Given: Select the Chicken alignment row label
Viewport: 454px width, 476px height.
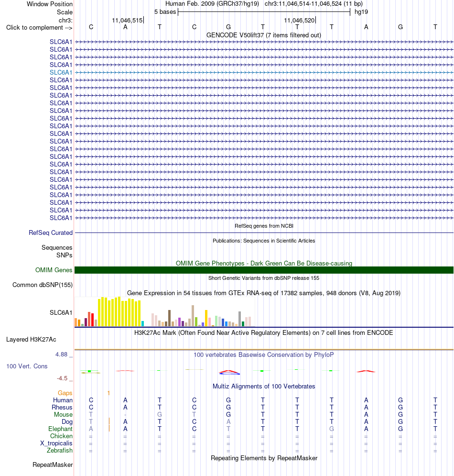Looking at the screenshot, I should coord(61,436).
